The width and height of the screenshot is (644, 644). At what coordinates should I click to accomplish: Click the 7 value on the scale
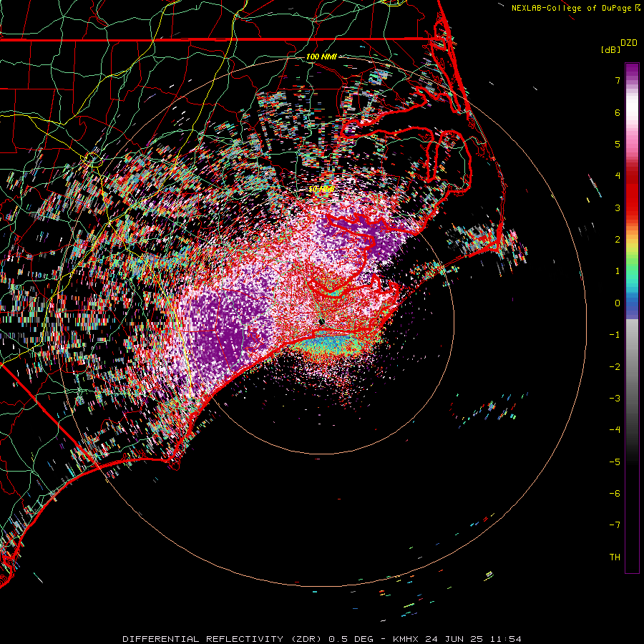(618, 80)
